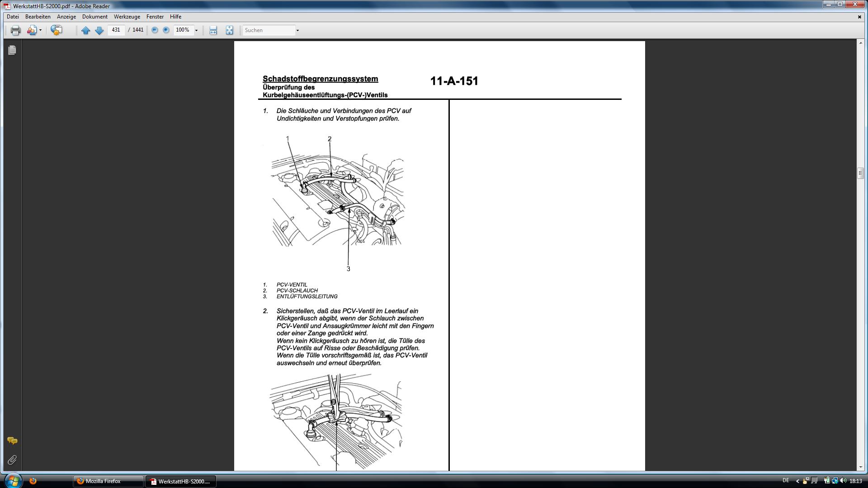Open the Comments panel icon
The height and width of the screenshot is (488, 868).
point(12,441)
